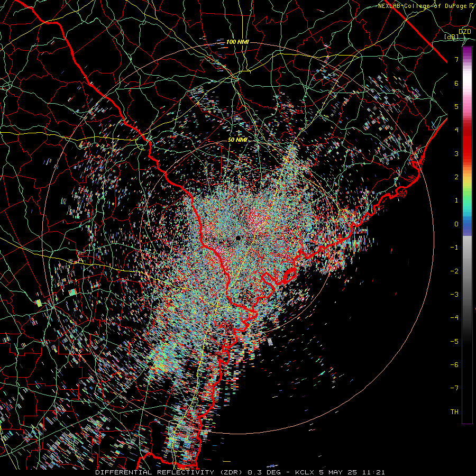Click the 100 NMI range ring label
This screenshot has height=476, width=476.
coord(237,42)
